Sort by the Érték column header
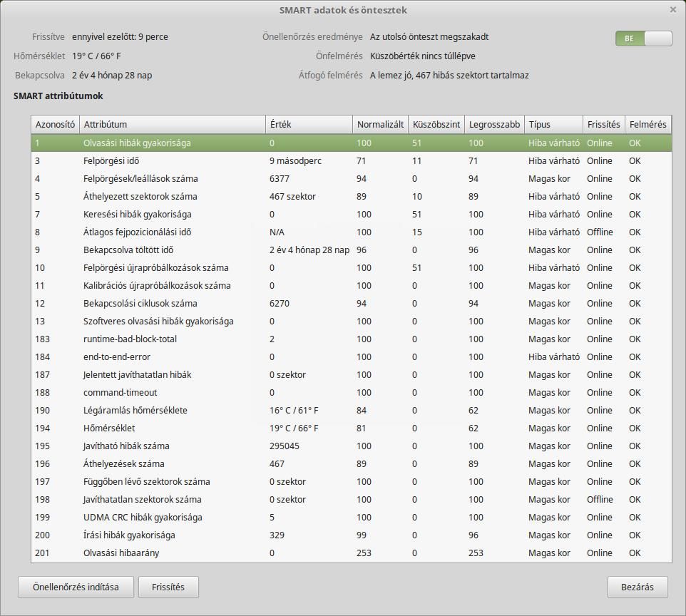Viewport: 686px width, 616px height. coord(309,124)
